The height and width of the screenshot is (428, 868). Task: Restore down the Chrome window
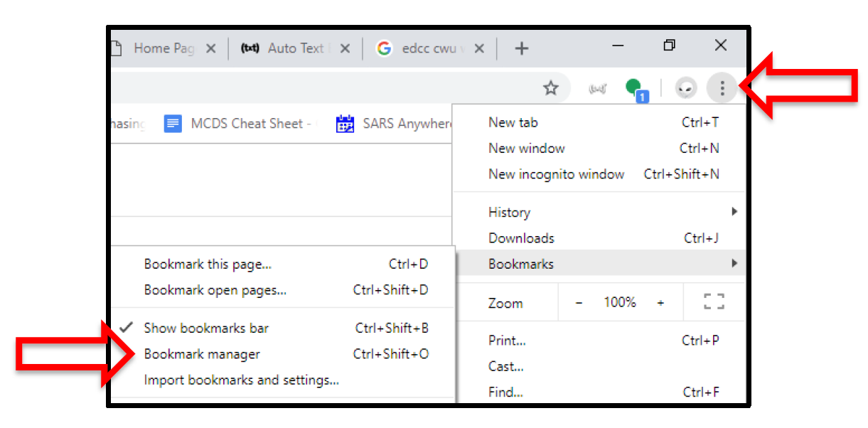point(669,46)
